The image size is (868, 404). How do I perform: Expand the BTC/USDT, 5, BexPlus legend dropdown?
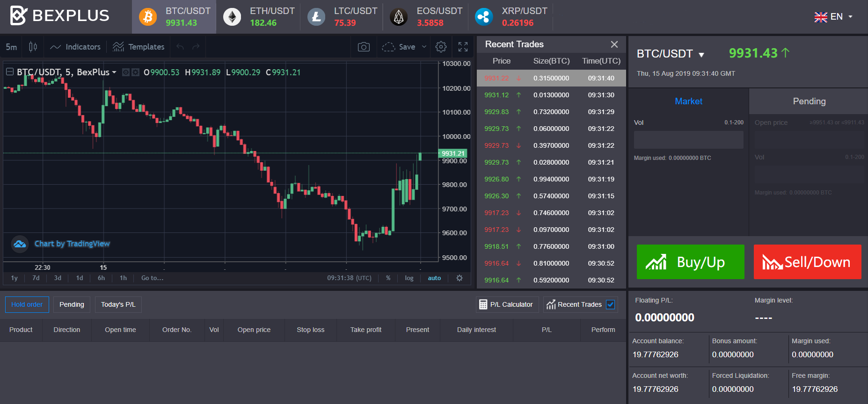click(114, 72)
